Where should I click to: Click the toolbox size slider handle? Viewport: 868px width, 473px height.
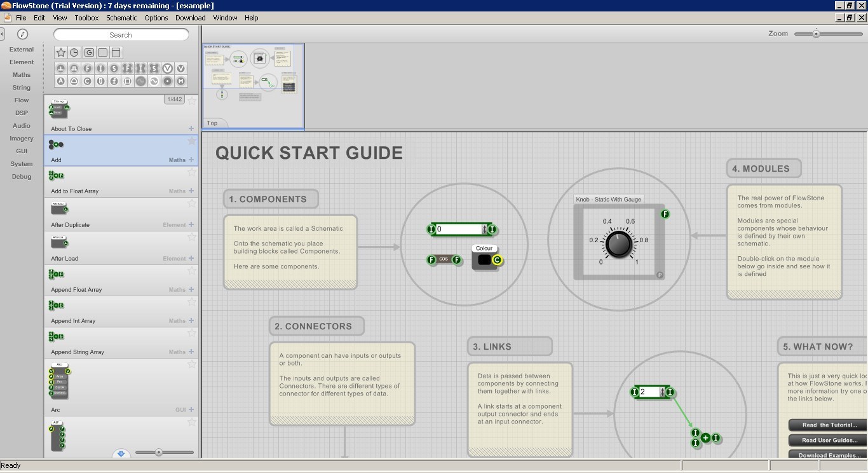[x=159, y=453]
